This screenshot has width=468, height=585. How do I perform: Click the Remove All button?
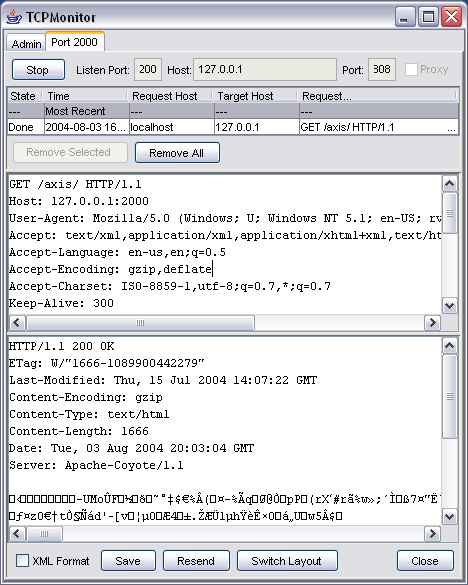(x=177, y=153)
